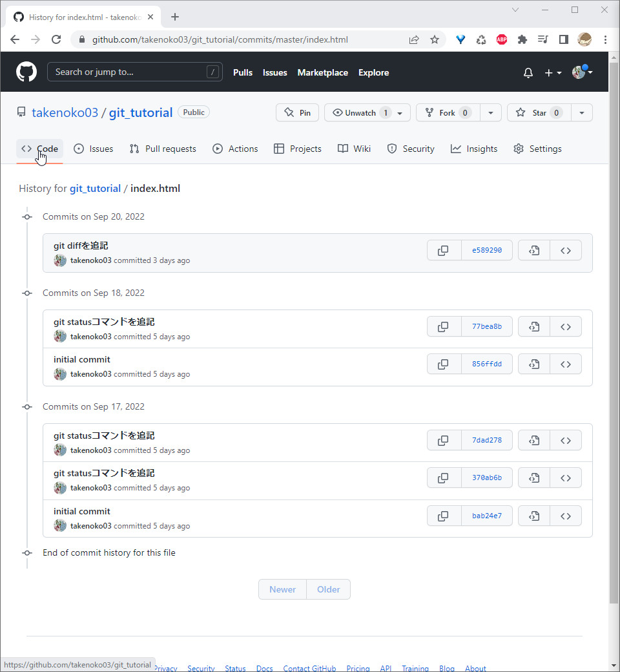This screenshot has height=672, width=620.
Task: Open notifications bell
Action: click(x=528, y=73)
